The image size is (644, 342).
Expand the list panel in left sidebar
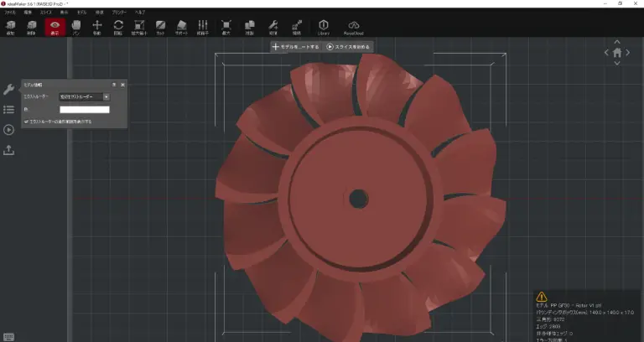(8, 110)
